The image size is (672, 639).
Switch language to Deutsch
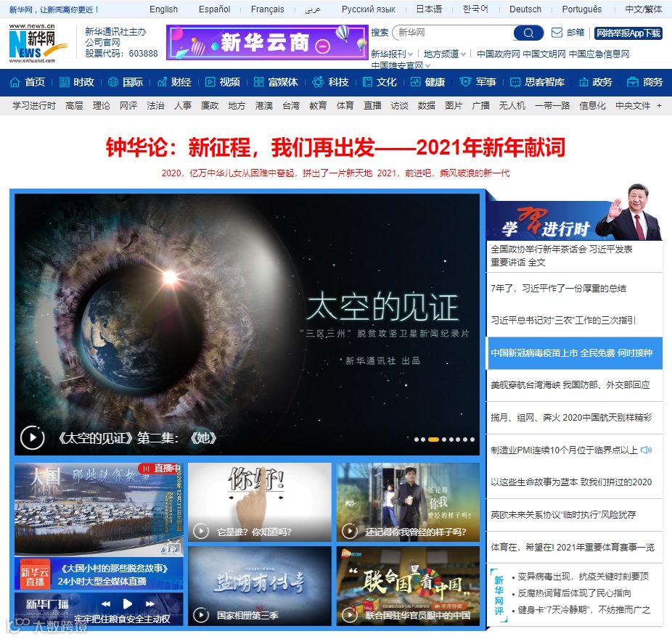pyautogui.click(x=525, y=9)
